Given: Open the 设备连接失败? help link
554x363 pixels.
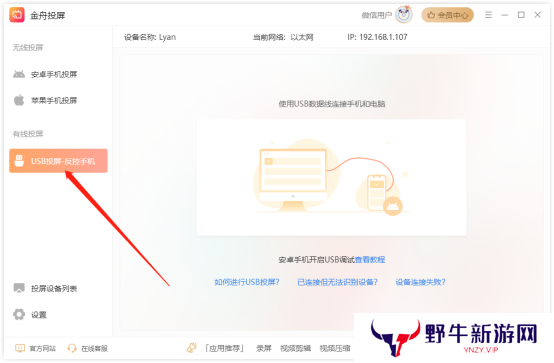Looking at the screenshot, I should pos(420,282).
